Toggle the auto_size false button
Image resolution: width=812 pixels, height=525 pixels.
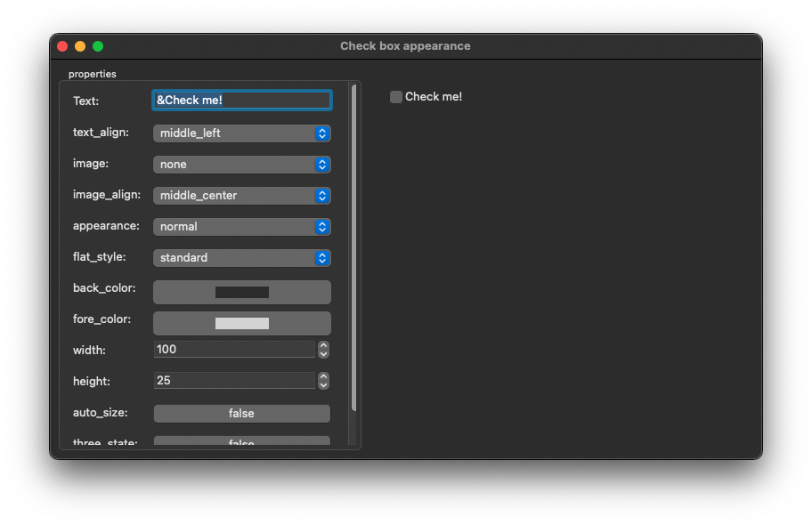[x=241, y=414]
